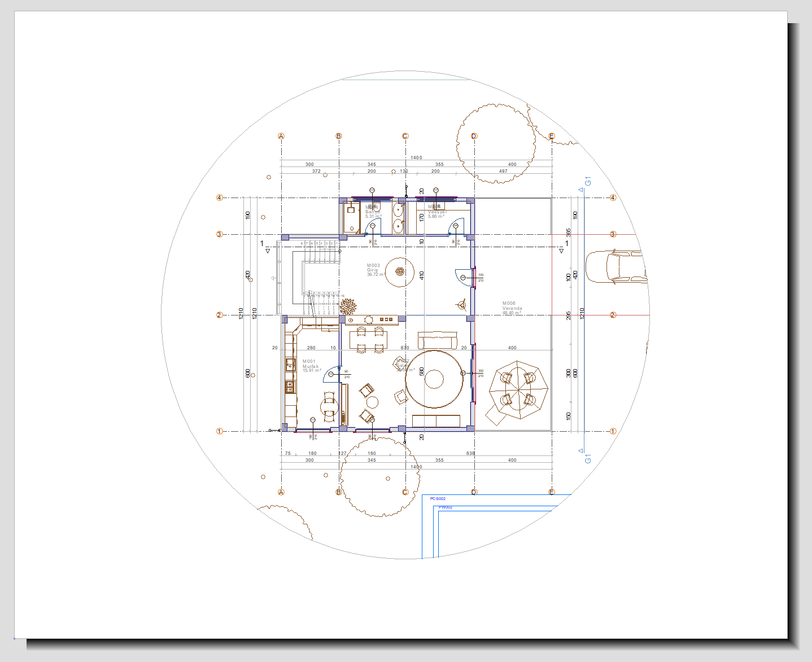Select the M003 Giriş room label
This screenshot has height=662, width=812.
(x=376, y=270)
